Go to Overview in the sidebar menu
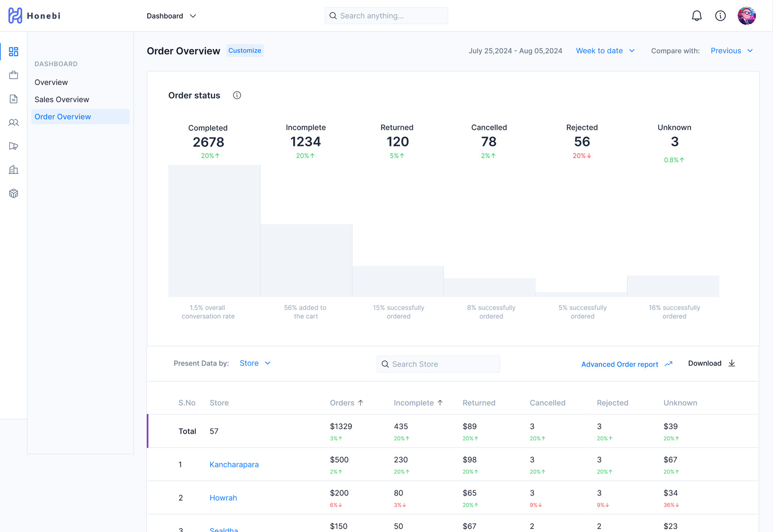Image resolution: width=773 pixels, height=532 pixels. pyautogui.click(x=51, y=82)
